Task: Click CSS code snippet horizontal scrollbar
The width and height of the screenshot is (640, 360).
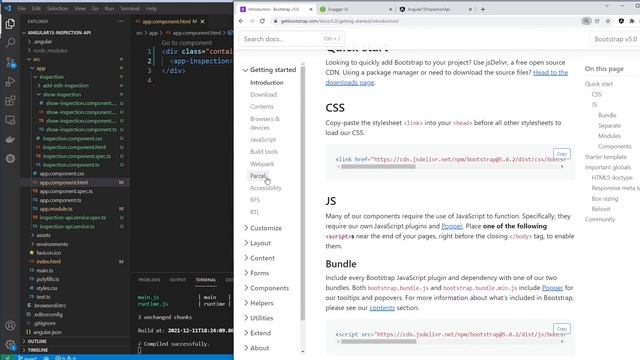Action: 378,167
